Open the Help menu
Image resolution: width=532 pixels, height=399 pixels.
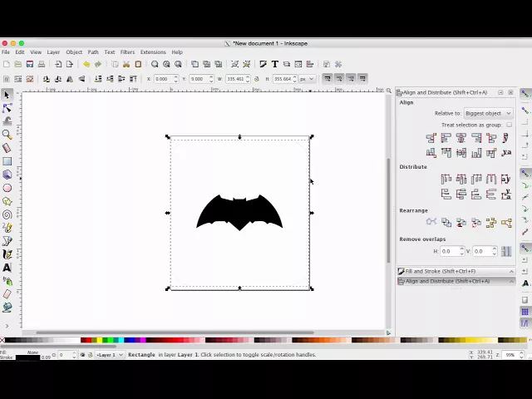(x=177, y=52)
